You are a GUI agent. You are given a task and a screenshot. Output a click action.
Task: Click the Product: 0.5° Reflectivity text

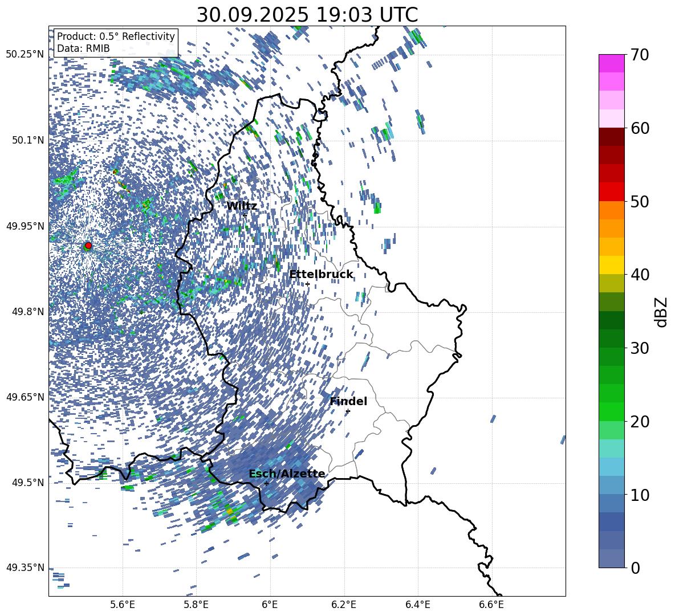pyautogui.click(x=116, y=36)
